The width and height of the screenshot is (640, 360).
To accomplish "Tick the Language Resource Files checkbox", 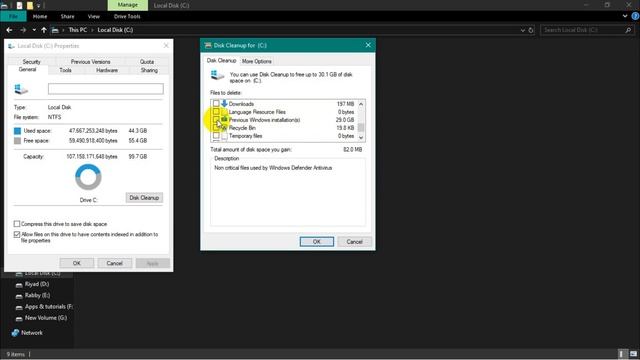I will click(216, 112).
